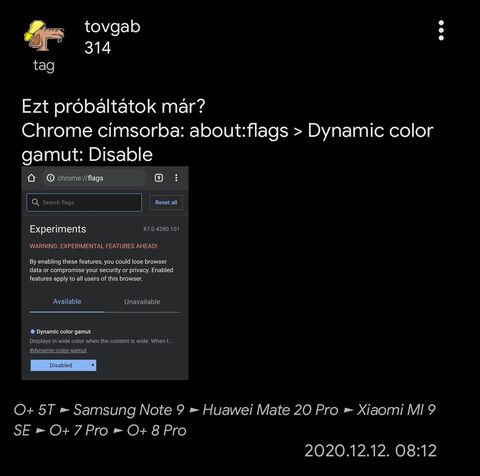Open the tab switcher icon in Chrome
Image resolution: width=480 pixels, height=476 pixels.
point(159,178)
